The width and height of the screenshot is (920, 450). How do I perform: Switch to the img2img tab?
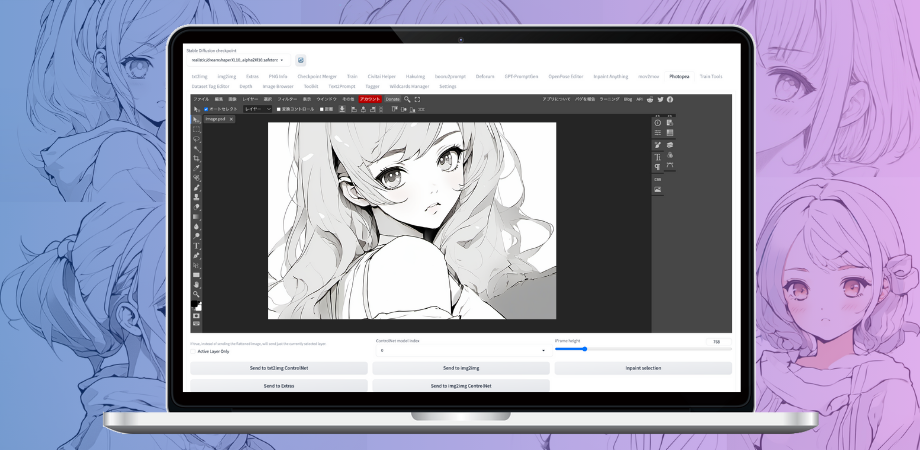point(226,76)
